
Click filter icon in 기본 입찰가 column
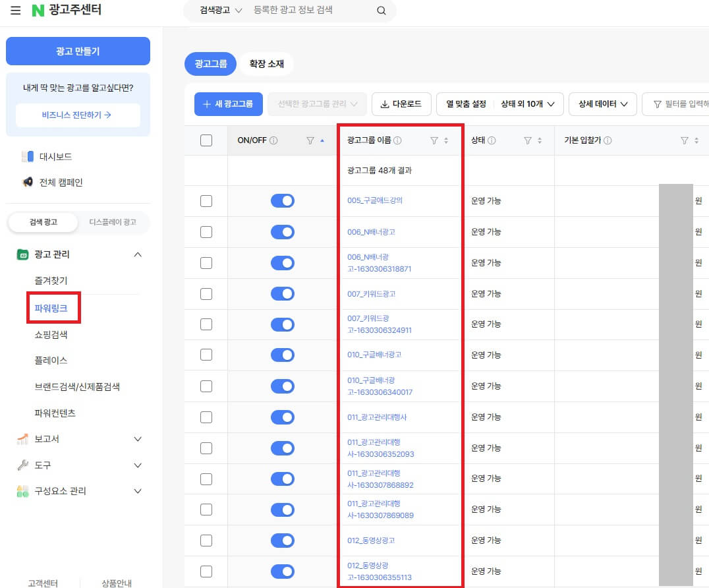click(x=685, y=140)
